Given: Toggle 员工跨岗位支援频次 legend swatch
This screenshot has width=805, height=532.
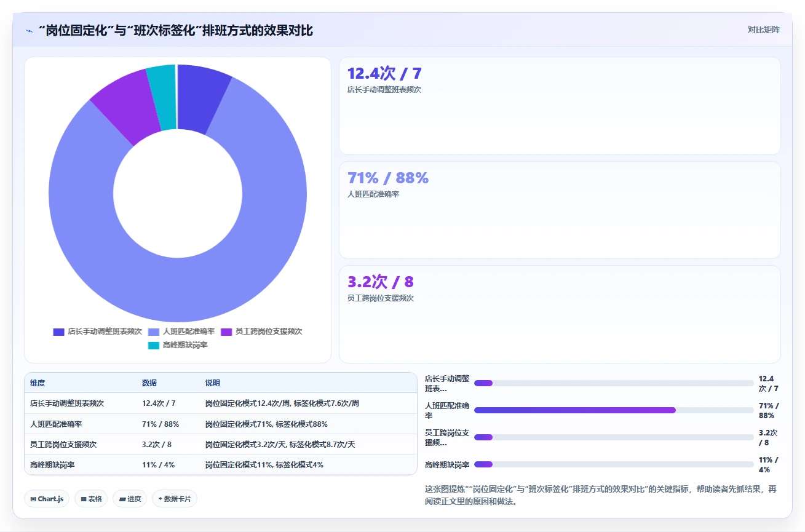Looking at the screenshot, I should click(226, 332).
